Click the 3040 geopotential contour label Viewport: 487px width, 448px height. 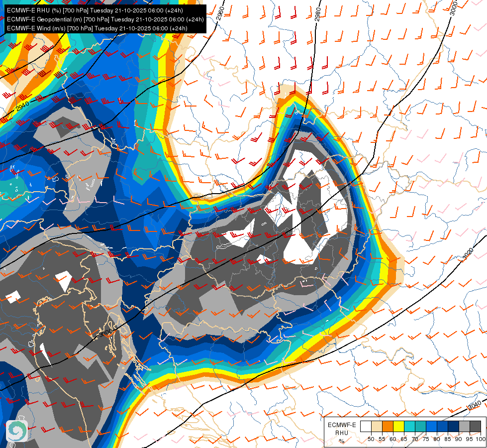tap(474, 405)
